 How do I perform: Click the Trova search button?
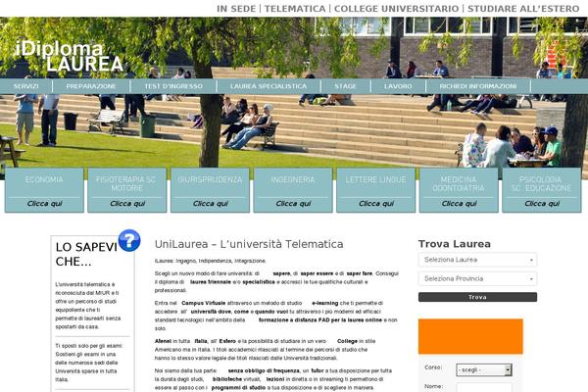point(478,297)
